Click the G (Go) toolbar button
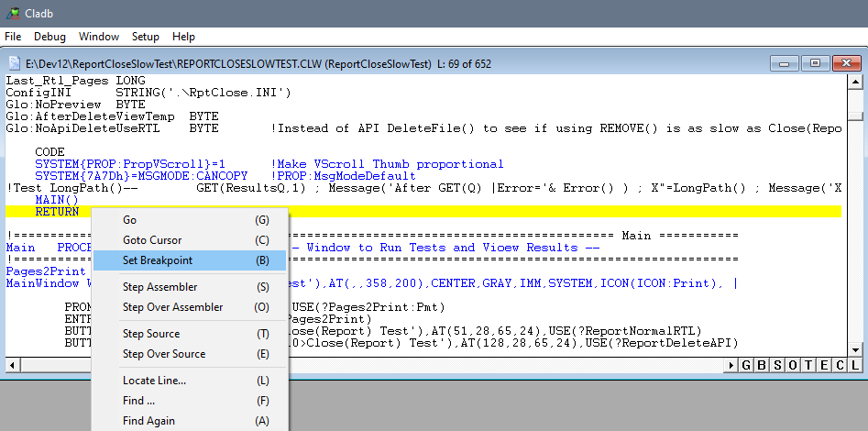The image size is (868, 431). (747, 366)
